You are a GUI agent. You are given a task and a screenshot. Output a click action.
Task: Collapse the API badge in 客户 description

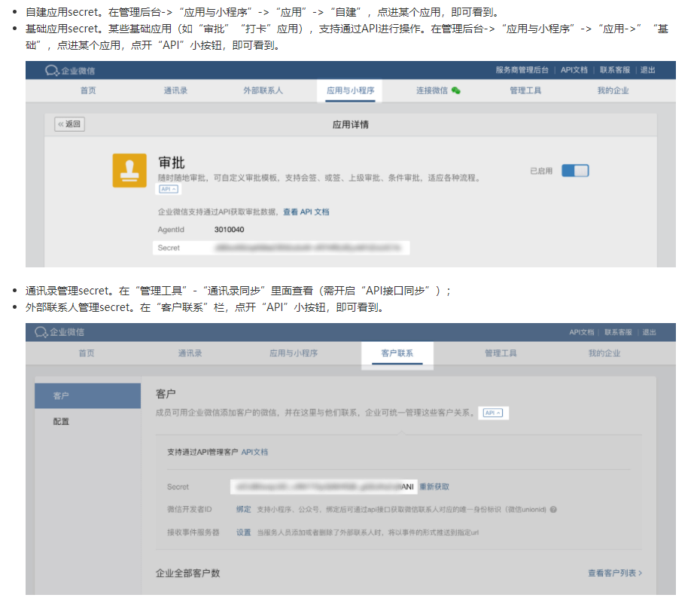point(493,413)
